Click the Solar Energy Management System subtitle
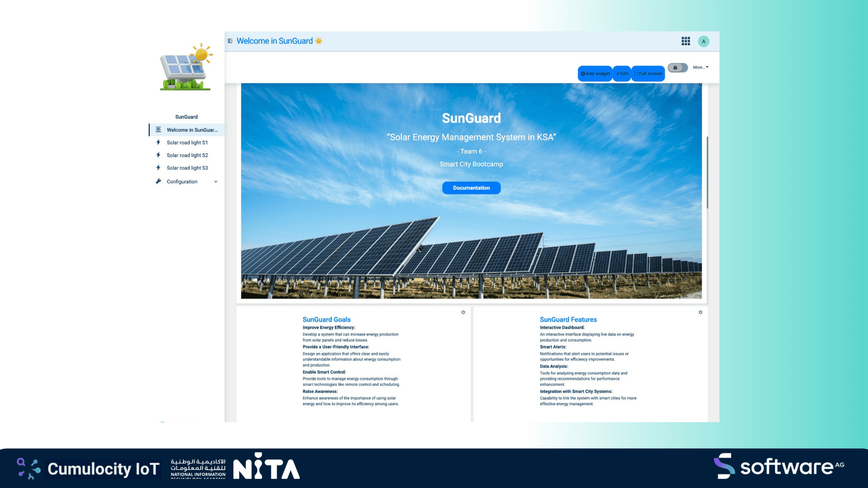 click(x=471, y=137)
